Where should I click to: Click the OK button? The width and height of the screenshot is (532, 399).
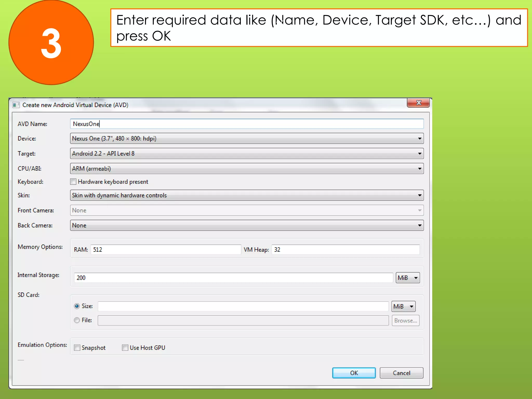point(354,373)
